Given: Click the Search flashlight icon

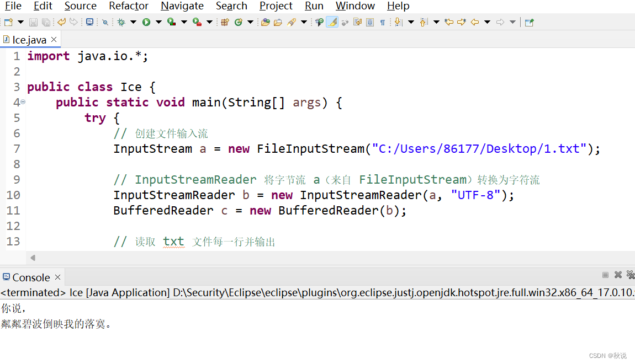Looking at the screenshot, I should (292, 22).
